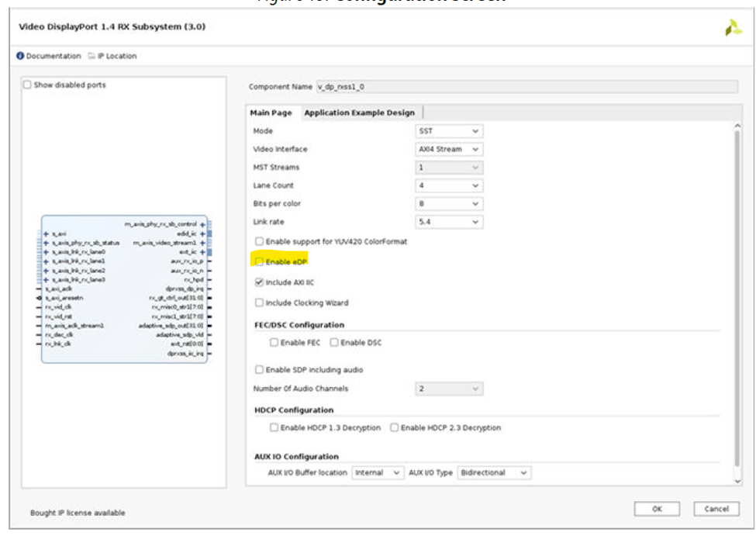This screenshot has width=756, height=536.
Task: Open the Mode dropdown showing SST
Action: 449,131
